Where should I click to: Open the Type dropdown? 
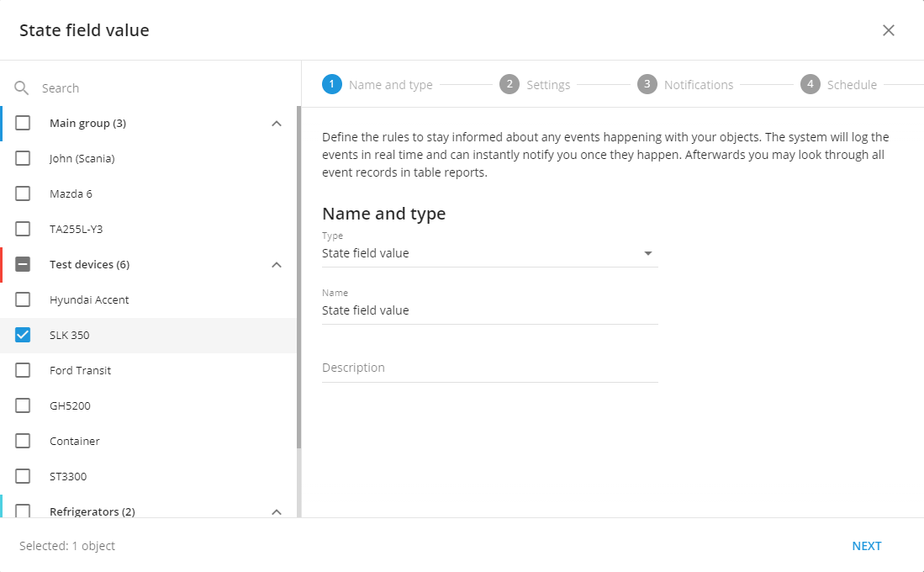coord(489,253)
